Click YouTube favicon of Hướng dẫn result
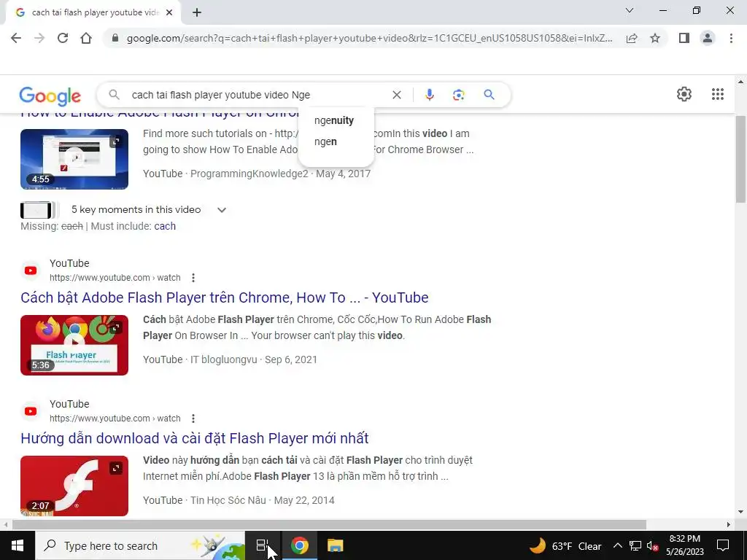The height and width of the screenshot is (560, 747). 31,411
